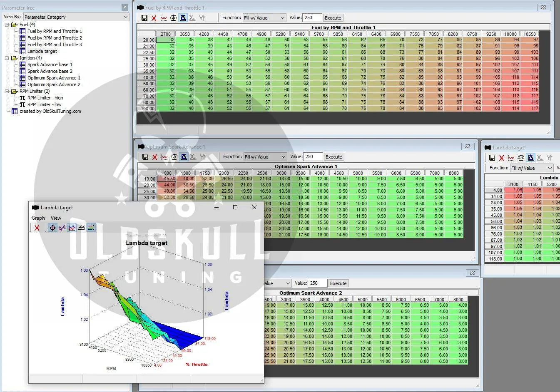This screenshot has height=392, width=560.
Task: Open the graph view icon in Fuel table toolbar
Action: tap(164, 18)
